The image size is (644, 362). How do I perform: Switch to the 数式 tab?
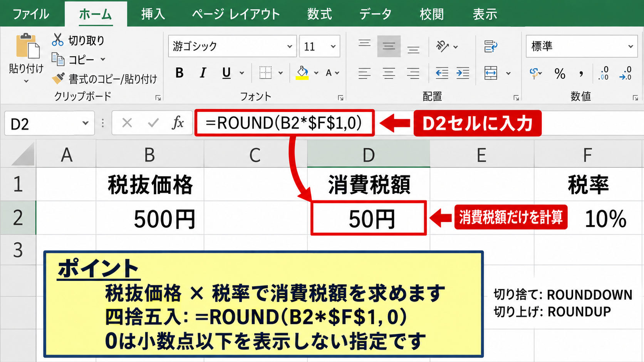coord(319,14)
